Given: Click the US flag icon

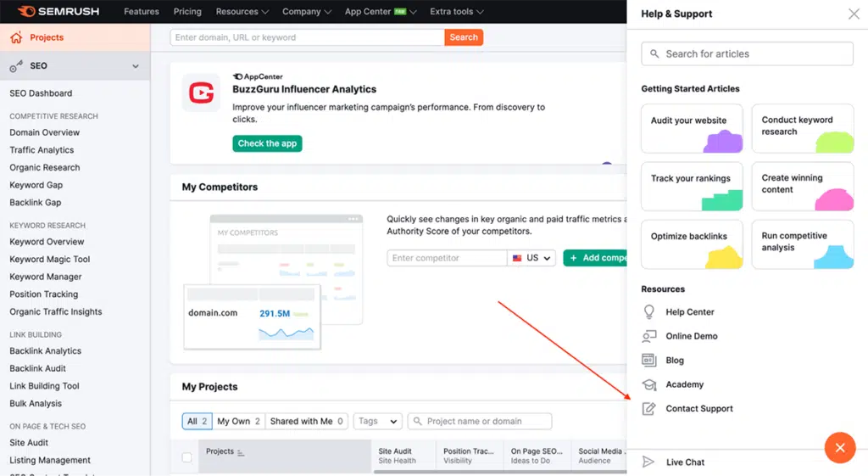Looking at the screenshot, I should [517, 258].
